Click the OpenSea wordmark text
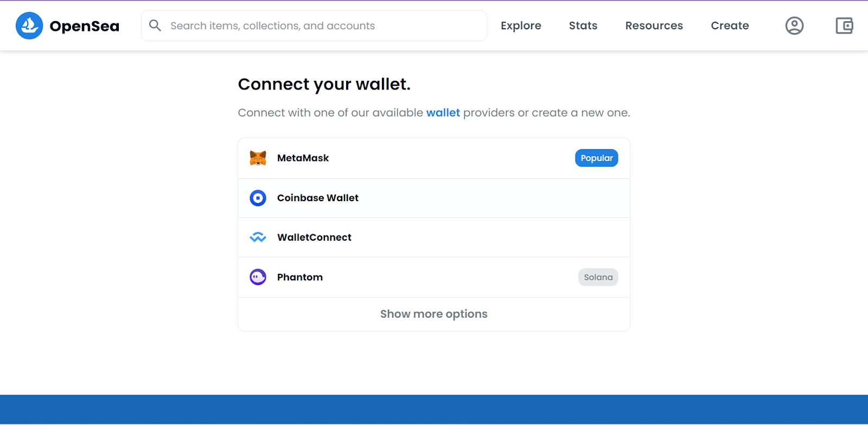 click(x=85, y=26)
